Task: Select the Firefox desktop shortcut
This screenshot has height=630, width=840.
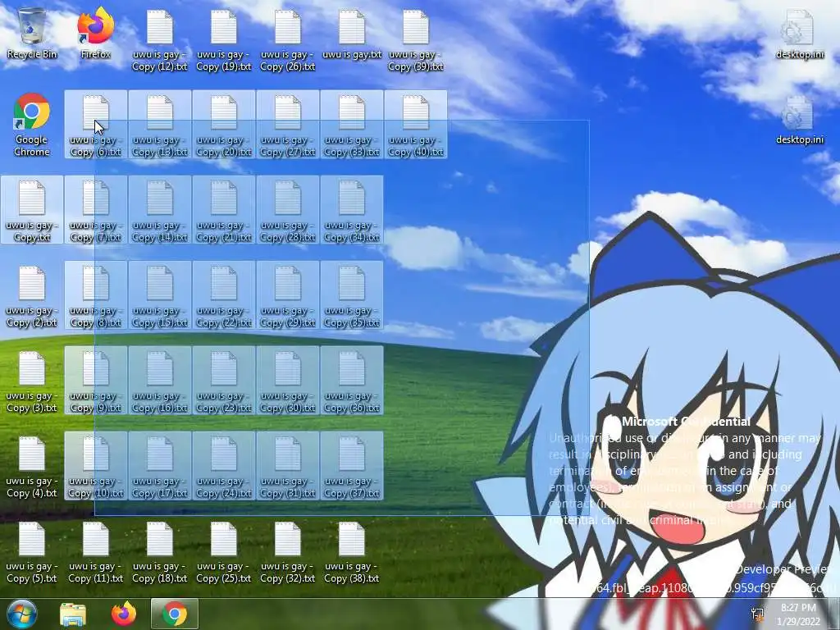Action: pyautogui.click(x=95, y=34)
